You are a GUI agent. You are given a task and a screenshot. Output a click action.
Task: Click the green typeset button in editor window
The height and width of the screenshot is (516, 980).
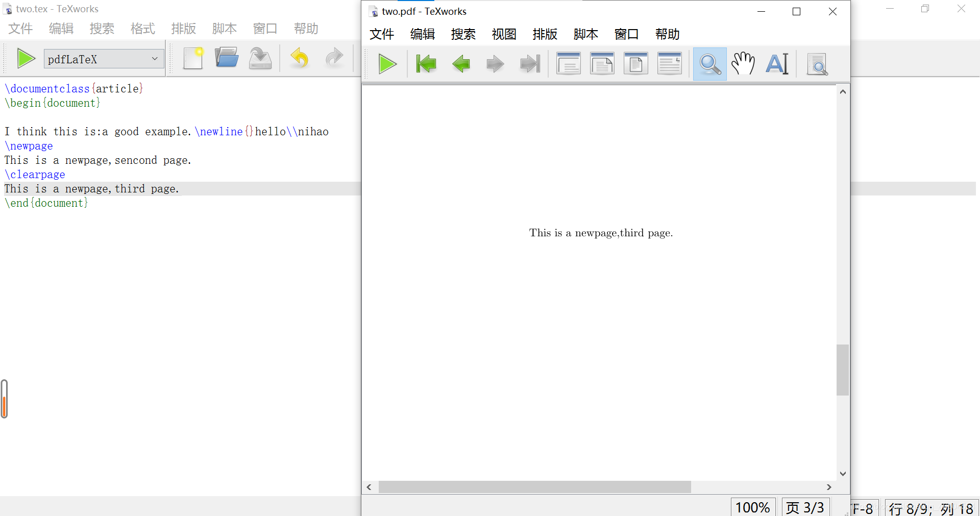(x=26, y=59)
